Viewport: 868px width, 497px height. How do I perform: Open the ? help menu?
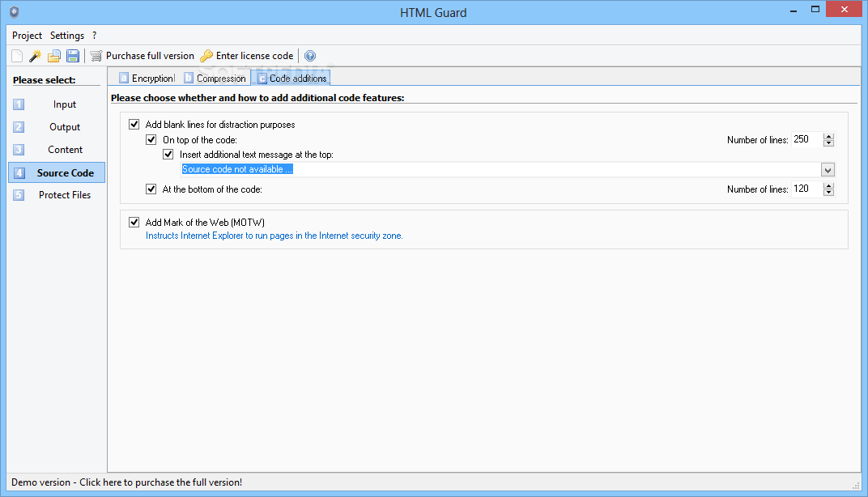[94, 36]
